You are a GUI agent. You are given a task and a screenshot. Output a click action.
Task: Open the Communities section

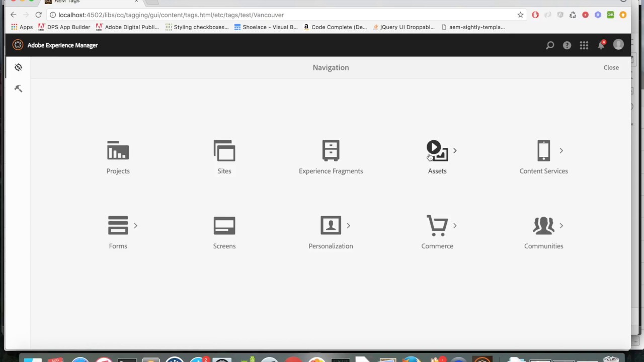click(x=543, y=232)
